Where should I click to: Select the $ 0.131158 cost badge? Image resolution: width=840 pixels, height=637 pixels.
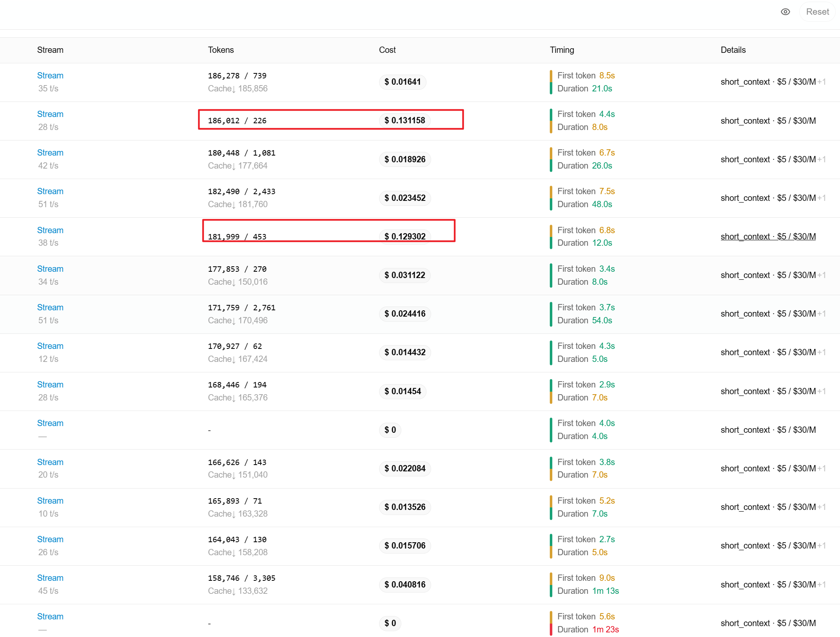(x=405, y=120)
